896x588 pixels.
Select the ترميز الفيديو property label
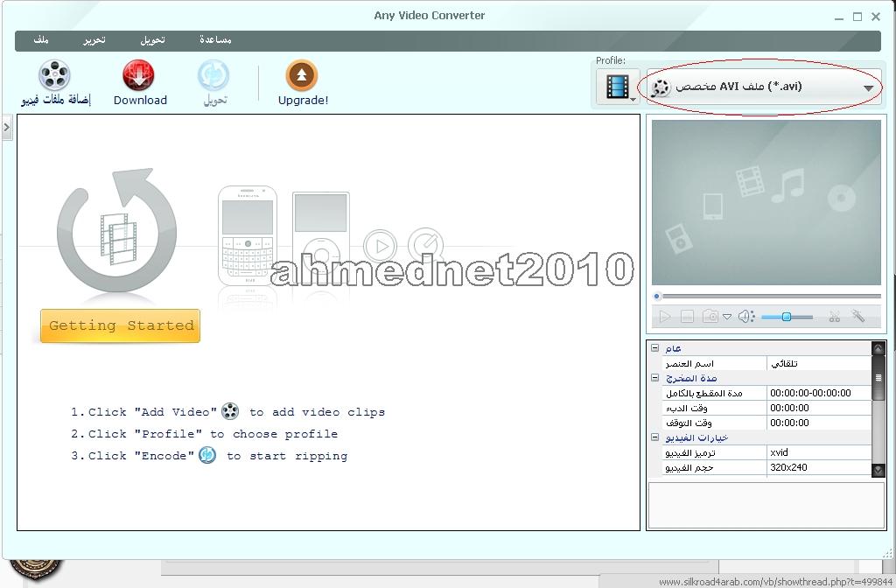pos(690,452)
